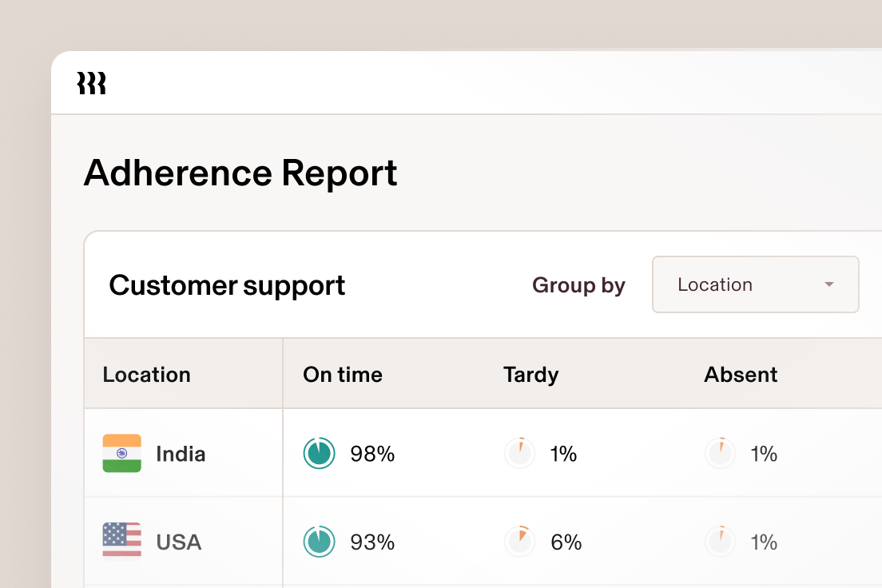Sort by the On time column header
The height and width of the screenshot is (588, 882).
point(342,375)
